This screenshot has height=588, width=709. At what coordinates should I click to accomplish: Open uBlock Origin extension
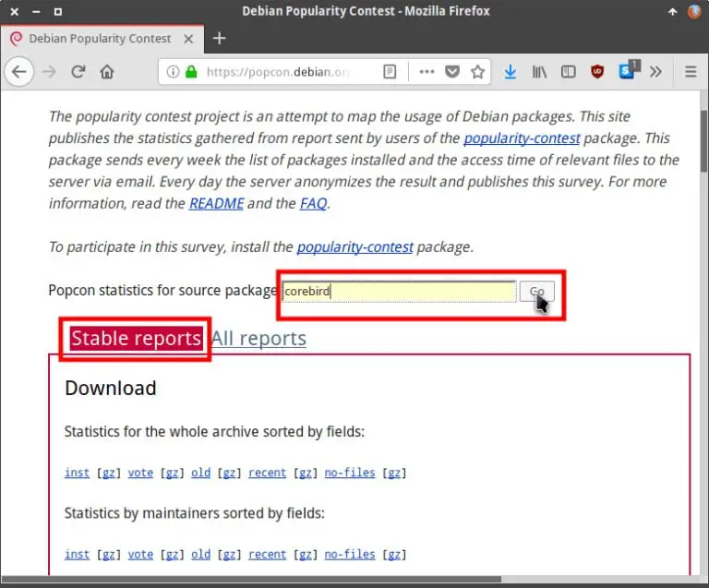(x=597, y=71)
